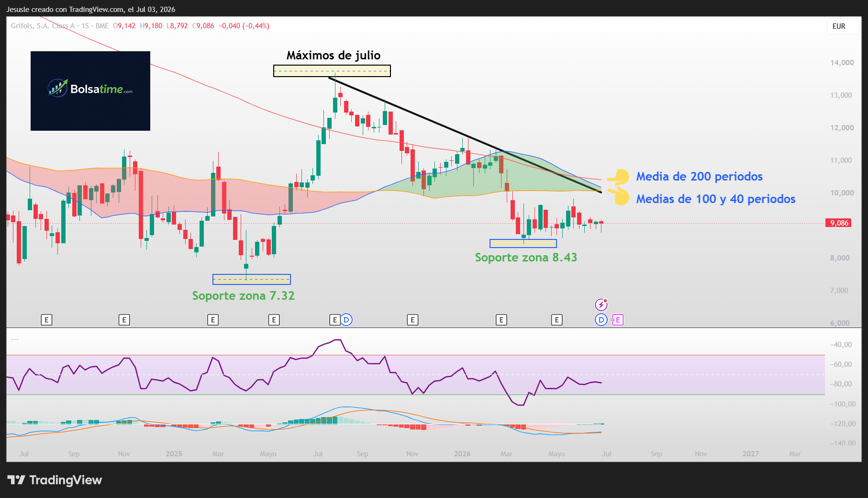The image size is (868, 498).
Task: Select the earnings E marker at May 2025
Action: pyautogui.click(x=274, y=320)
